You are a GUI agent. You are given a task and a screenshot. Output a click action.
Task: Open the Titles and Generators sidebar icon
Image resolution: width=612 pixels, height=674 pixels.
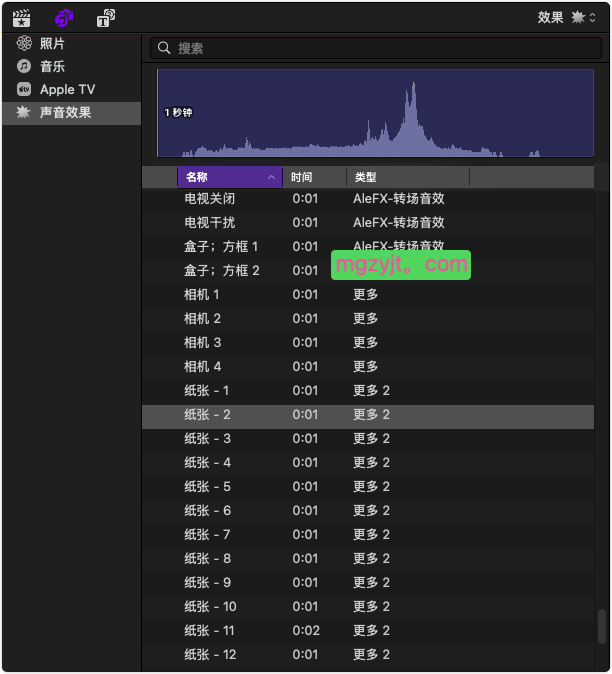(106, 18)
